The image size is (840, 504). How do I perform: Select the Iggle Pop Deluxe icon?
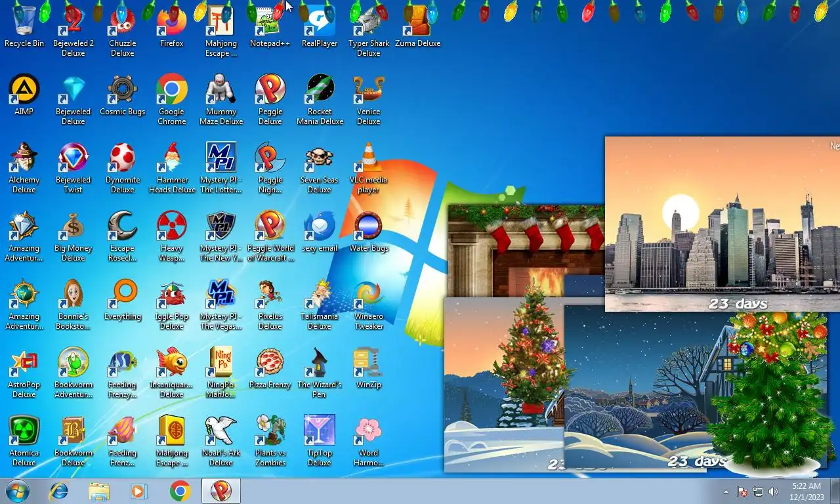coord(172,304)
